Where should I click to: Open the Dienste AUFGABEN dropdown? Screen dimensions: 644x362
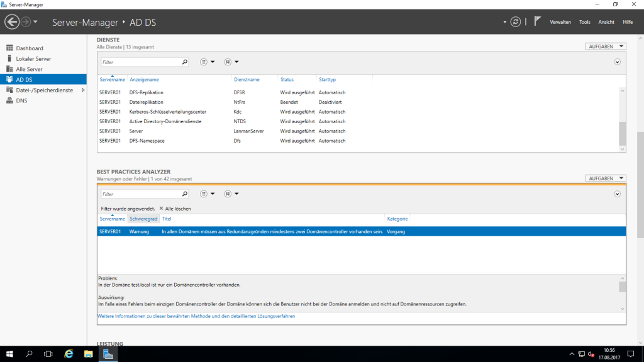pos(606,47)
